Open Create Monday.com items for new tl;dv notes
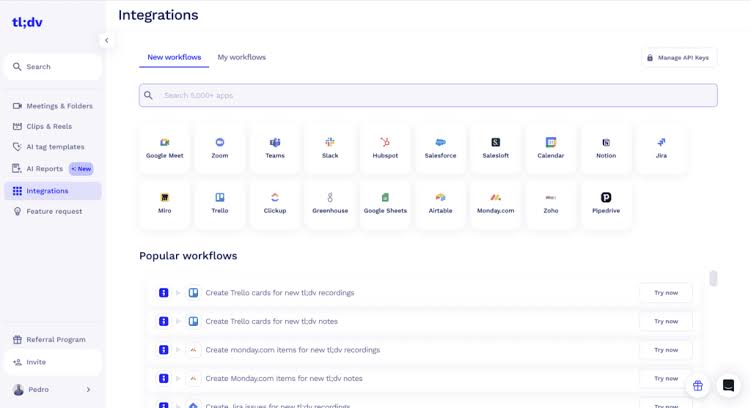Screen dimensions: 751x408 [x=284, y=378]
